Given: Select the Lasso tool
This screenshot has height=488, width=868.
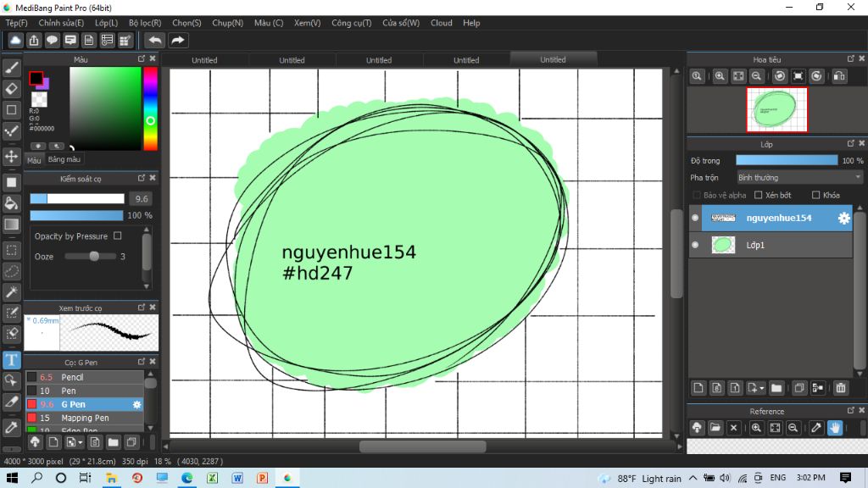Looking at the screenshot, I should pos(11,271).
